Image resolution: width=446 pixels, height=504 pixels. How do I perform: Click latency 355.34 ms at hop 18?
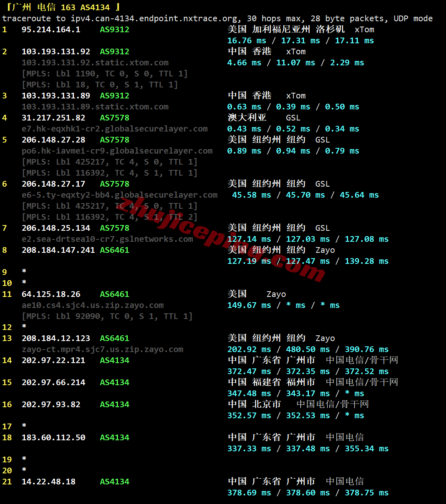pyautogui.click(x=367, y=448)
